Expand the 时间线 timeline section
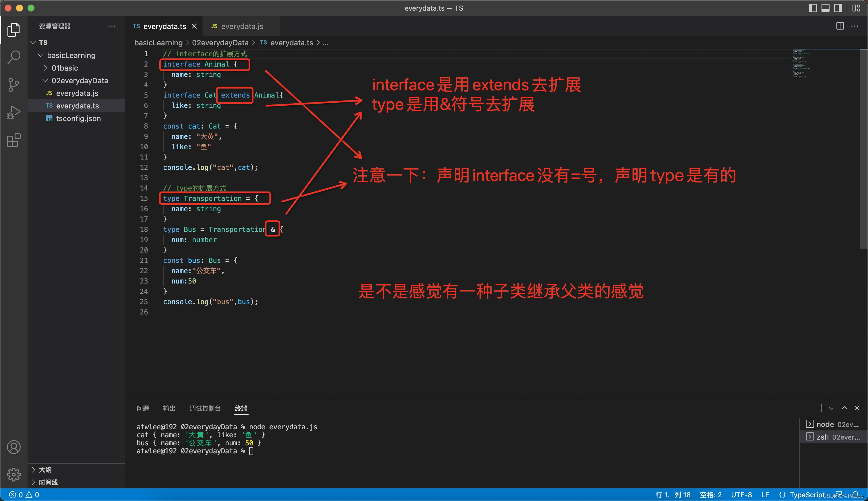This screenshot has width=868, height=501. point(76,482)
